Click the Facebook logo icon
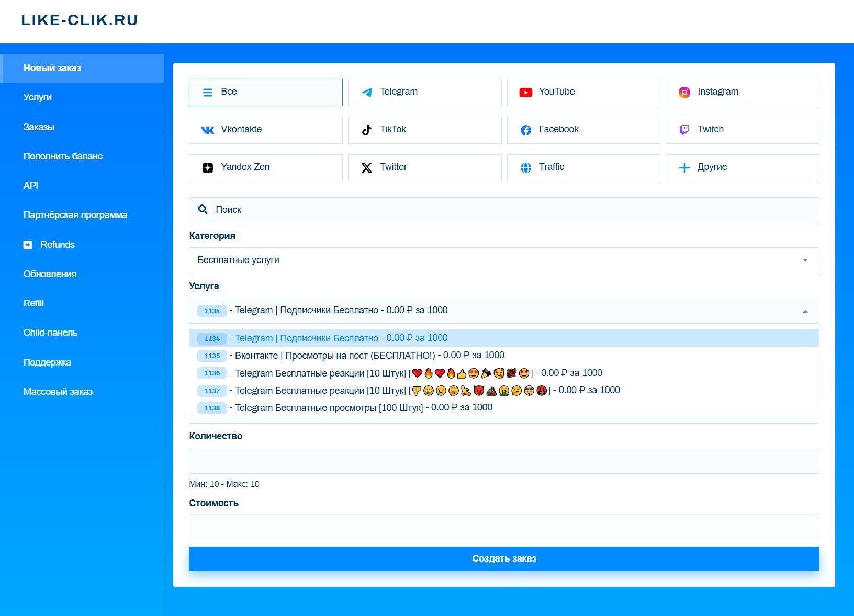Viewport: 854px width, 616px height. 525,130
